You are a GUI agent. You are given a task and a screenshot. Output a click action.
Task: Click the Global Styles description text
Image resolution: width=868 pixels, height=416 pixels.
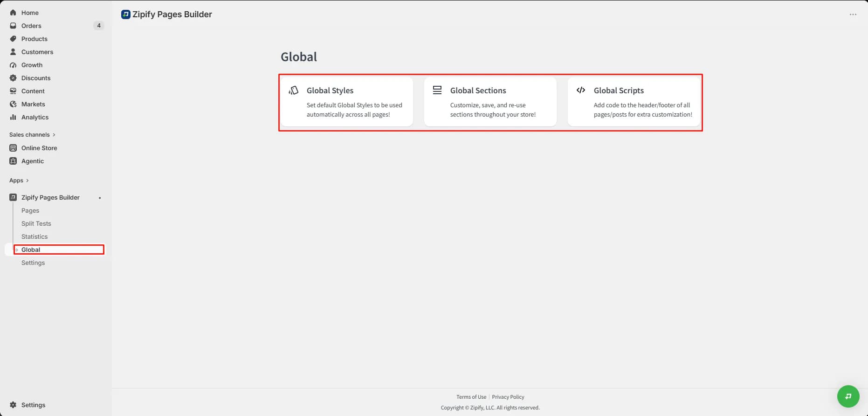point(354,110)
